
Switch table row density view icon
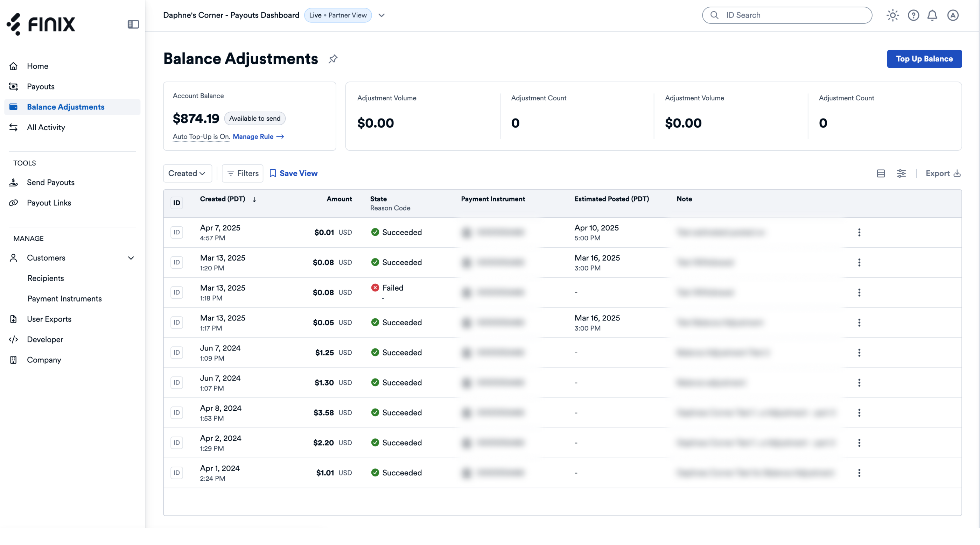click(x=881, y=174)
